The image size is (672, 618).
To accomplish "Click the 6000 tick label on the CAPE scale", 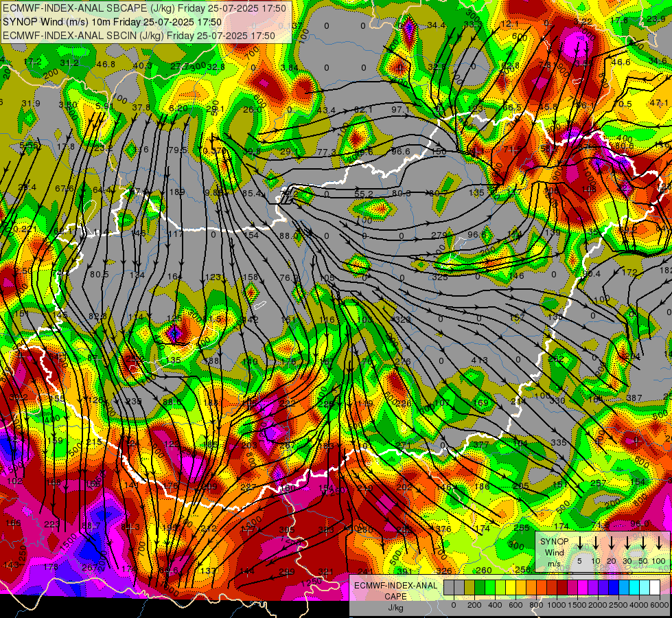I will point(660,605).
